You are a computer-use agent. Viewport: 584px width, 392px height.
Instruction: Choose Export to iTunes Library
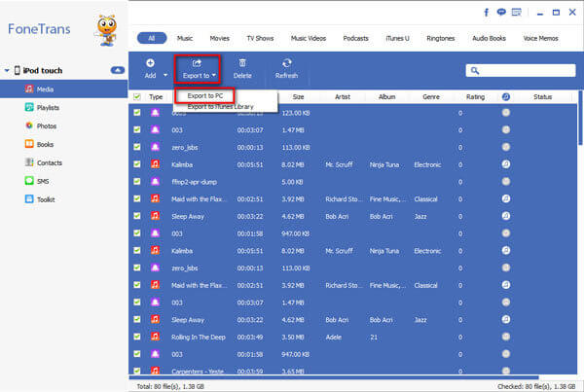point(221,107)
